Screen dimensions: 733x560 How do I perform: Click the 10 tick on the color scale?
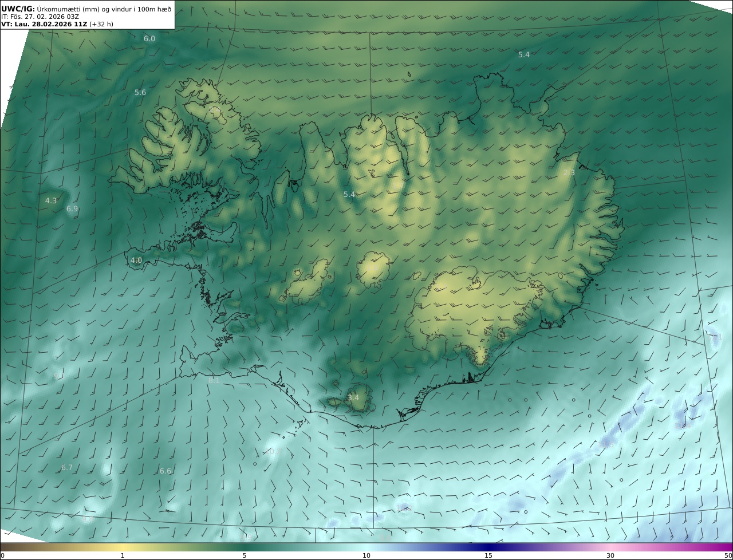click(x=366, y=555)
